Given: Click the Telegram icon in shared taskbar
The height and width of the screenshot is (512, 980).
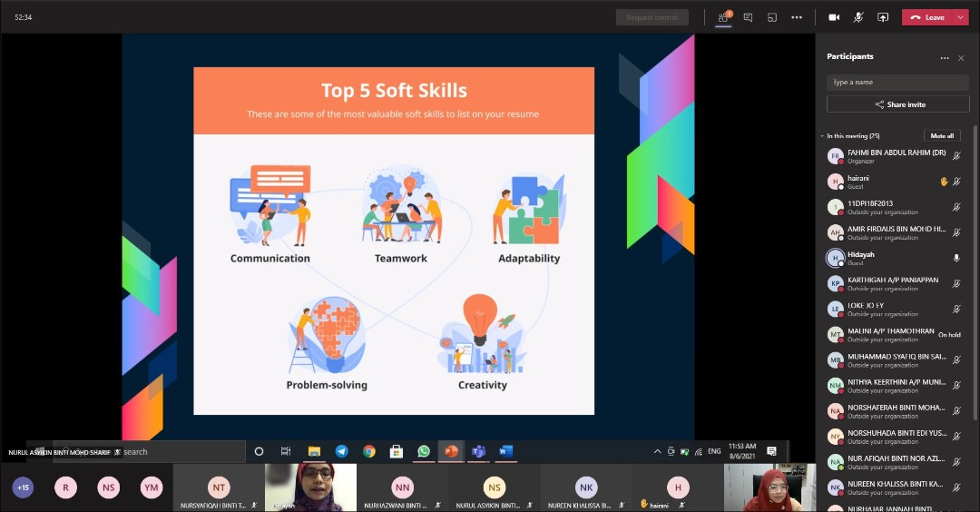Looking at the screenshot, I should pos(342,451).
